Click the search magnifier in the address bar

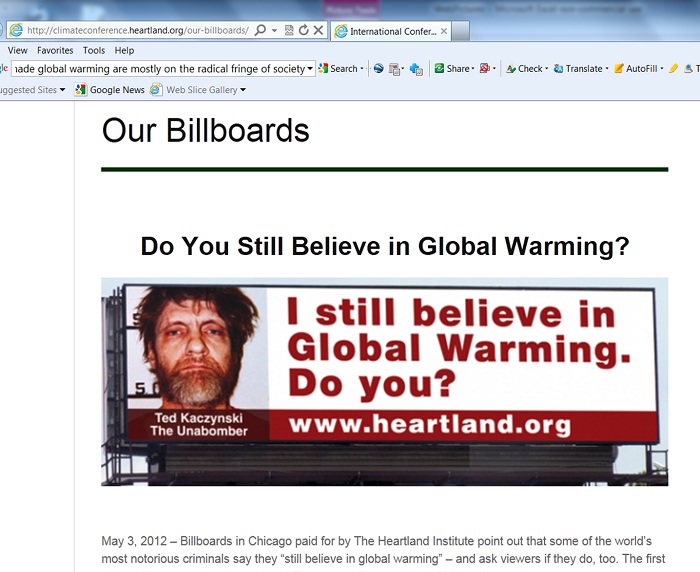(x=260, y=30)
